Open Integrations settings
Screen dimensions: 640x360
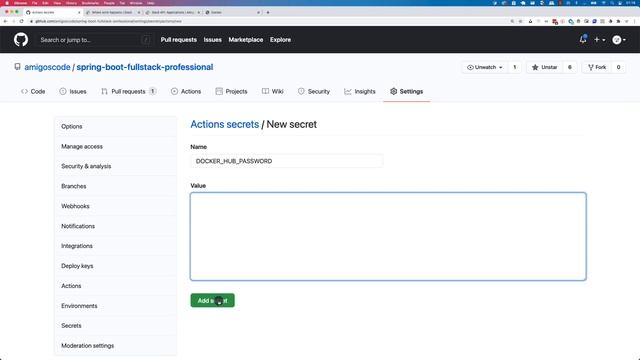116,246
